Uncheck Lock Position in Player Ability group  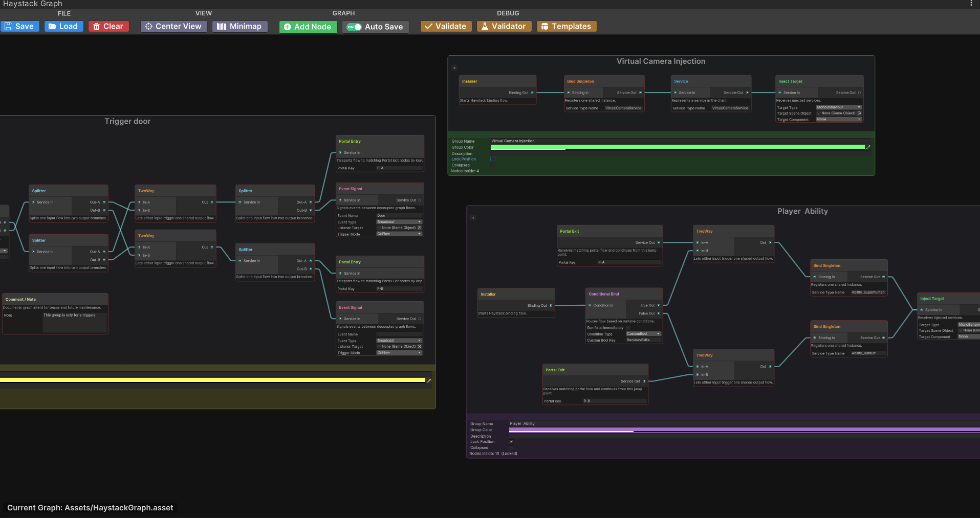point(511,442)
